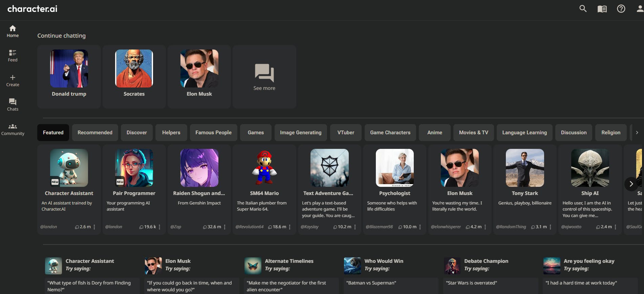644x294 pixels.
Task: Open Chats in the sidebar
Action: pyautogui.click(x=13, y=105)
